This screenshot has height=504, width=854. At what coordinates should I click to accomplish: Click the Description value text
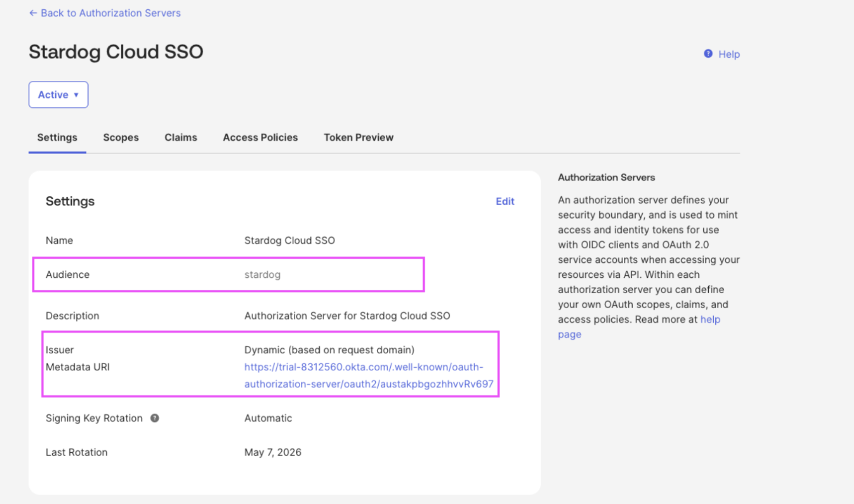[347, 316]
